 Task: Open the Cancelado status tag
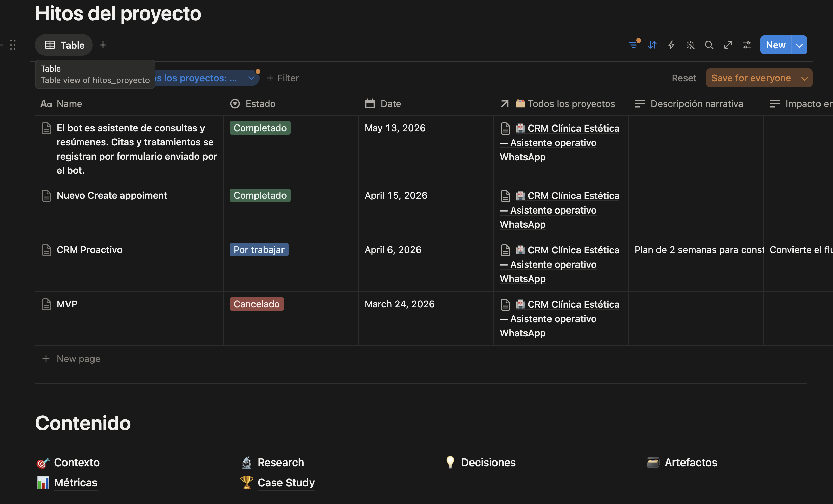(x=257, y=304)
